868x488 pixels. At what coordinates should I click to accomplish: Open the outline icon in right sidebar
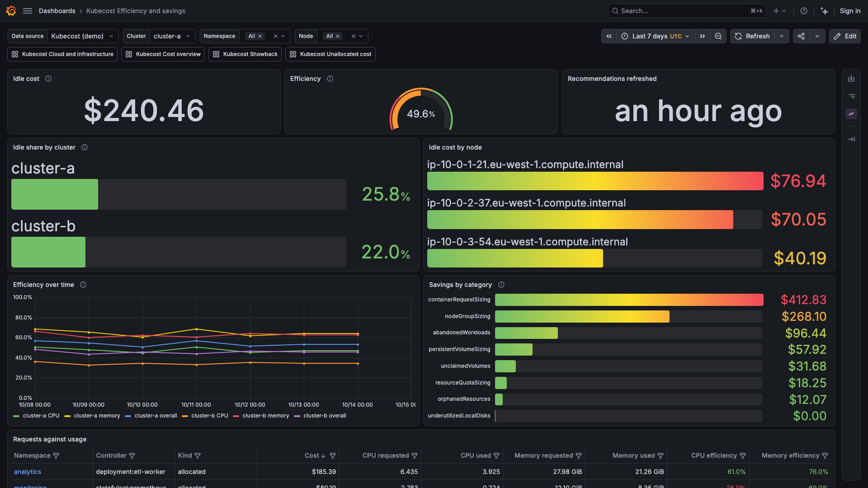point(851,96)
